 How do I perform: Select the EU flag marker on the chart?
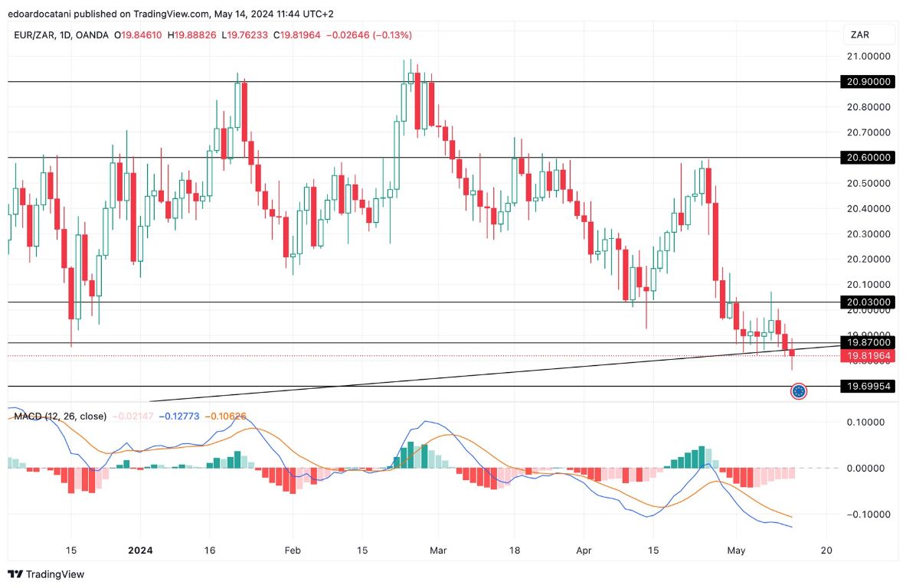(798, 390)
